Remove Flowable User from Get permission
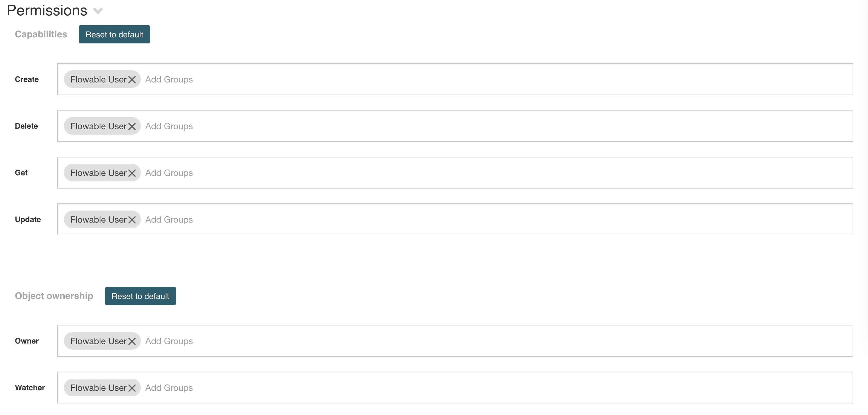The height and width of the screenshot is (415, 868). click(x=132, y=173)
